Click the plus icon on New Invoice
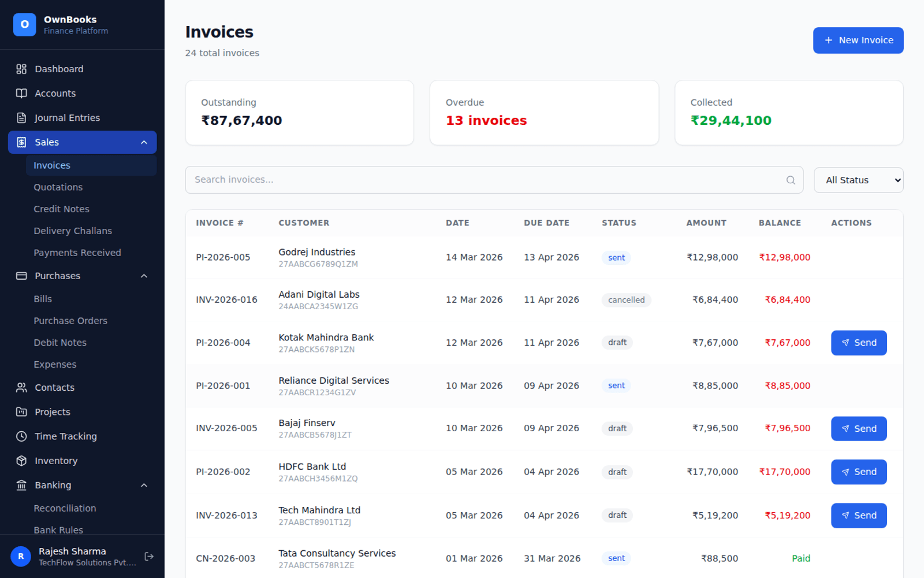This screenshot has height=578, width=924. [x=829, y=40]
